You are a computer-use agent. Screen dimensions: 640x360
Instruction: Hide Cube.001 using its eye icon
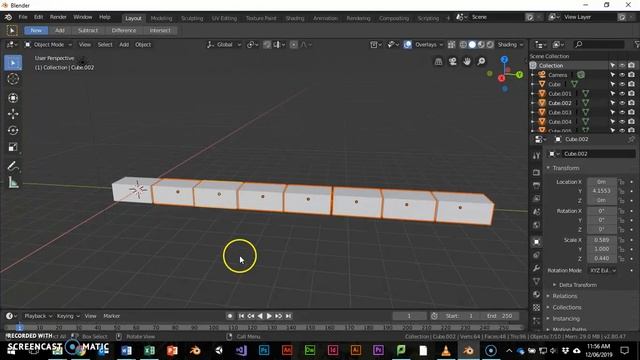(622, 93)
